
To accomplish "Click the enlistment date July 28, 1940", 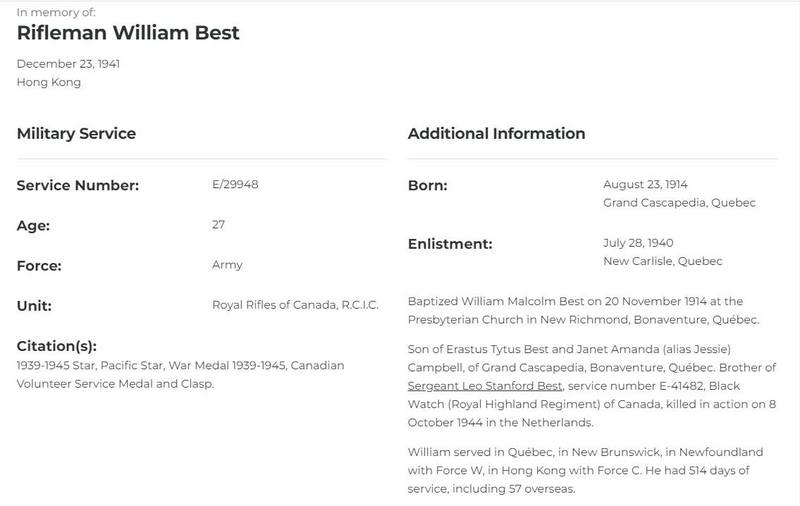I will tap(638, 243).
